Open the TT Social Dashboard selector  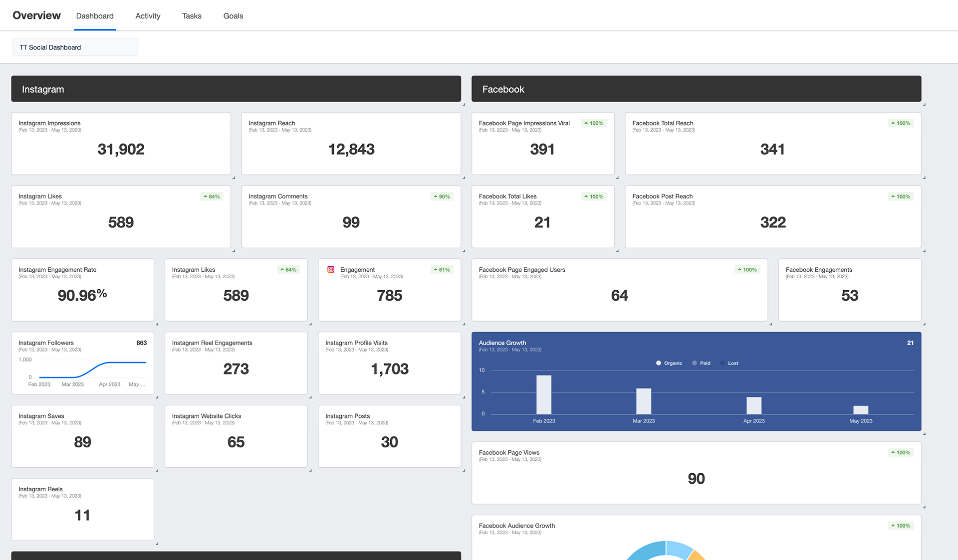[x=75, y=47]
